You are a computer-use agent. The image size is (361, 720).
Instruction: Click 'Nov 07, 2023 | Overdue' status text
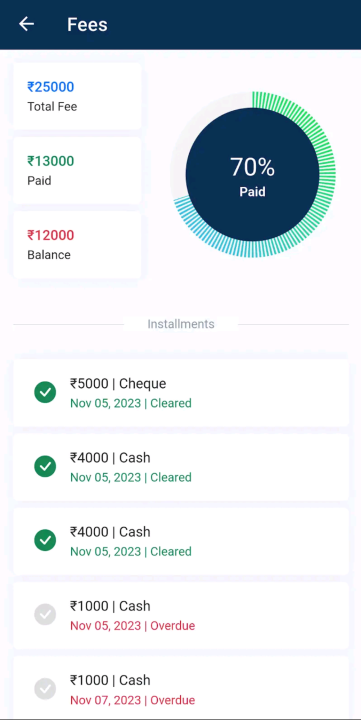pos(132,700)
